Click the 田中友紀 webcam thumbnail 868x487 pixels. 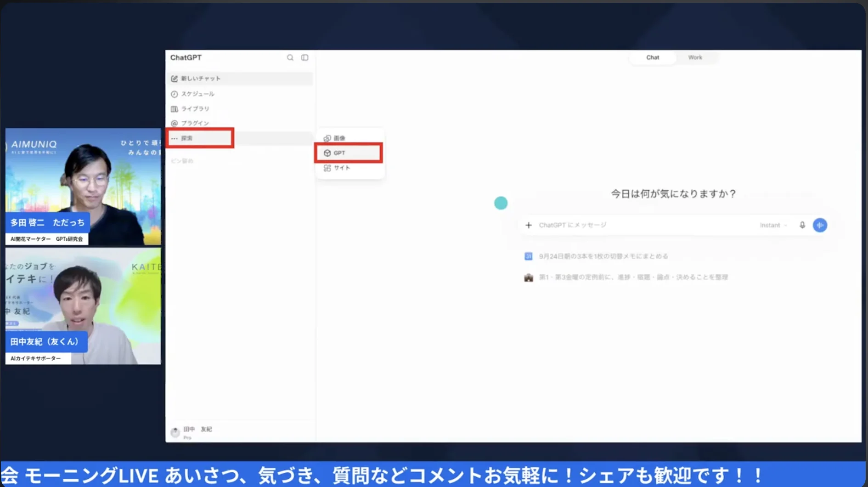pos(83,306)
